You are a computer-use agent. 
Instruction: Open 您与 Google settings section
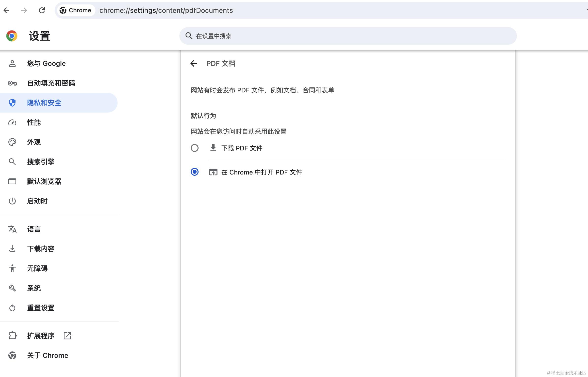(x=46, y=64)
